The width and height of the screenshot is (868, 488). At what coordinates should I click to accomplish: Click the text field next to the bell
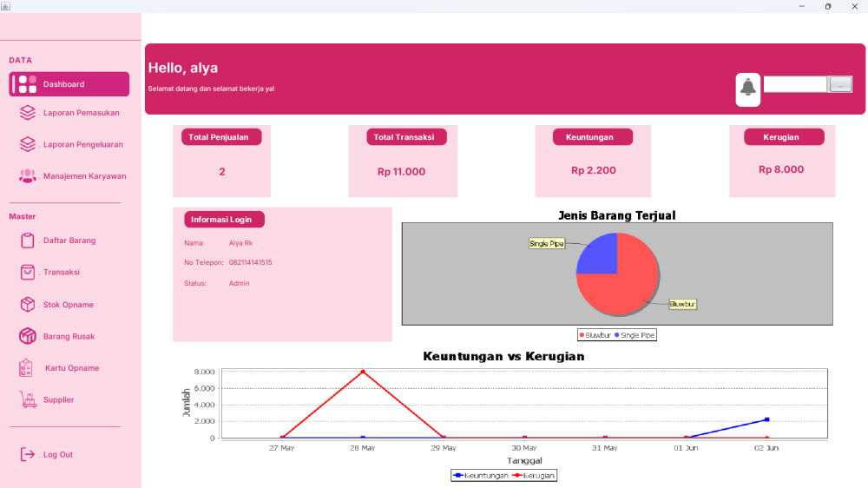(x=794, y=84)
